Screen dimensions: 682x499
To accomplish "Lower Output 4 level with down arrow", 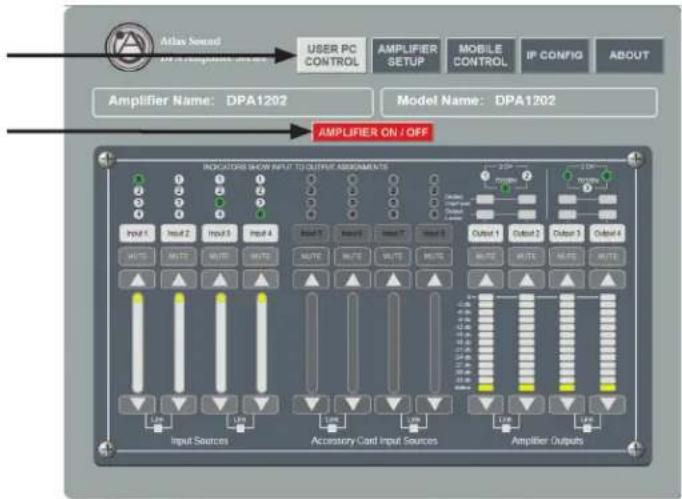I will click(x=608, y=405).
